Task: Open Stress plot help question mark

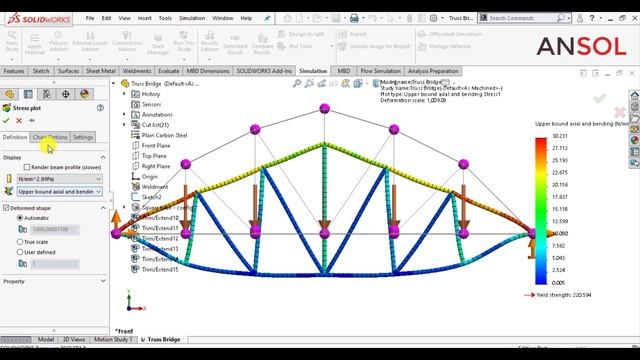Action: tap(100, 108)
